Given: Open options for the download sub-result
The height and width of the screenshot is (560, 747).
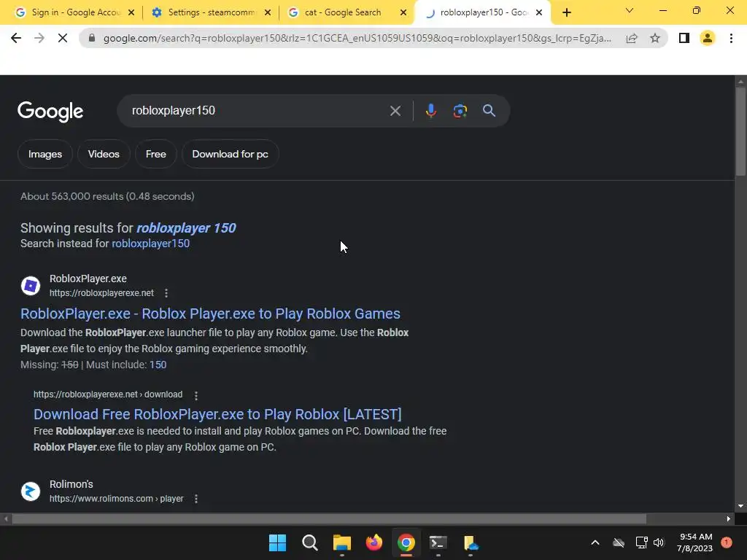Looking at the screenshot, I should [x=196, y=395].
